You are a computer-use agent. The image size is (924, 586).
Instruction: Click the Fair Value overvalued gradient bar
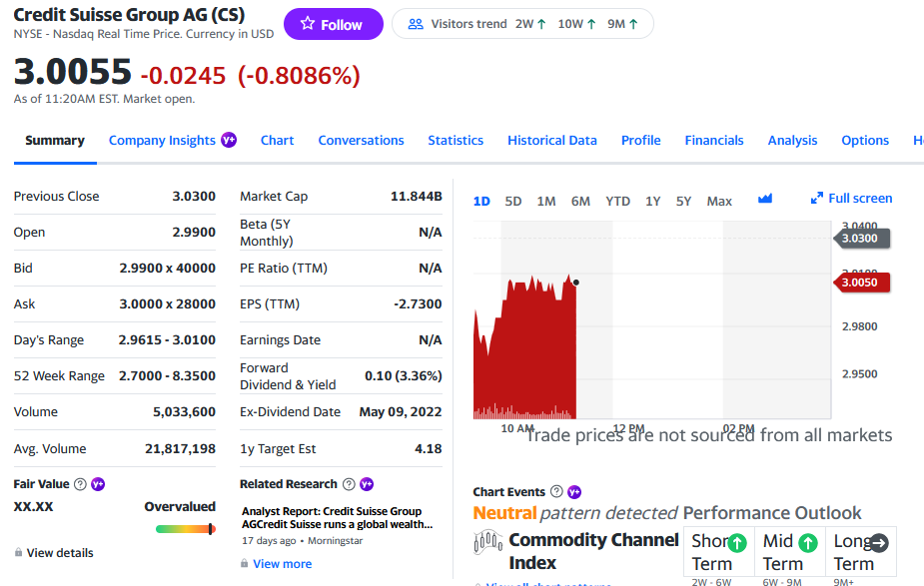click(185, 529)
